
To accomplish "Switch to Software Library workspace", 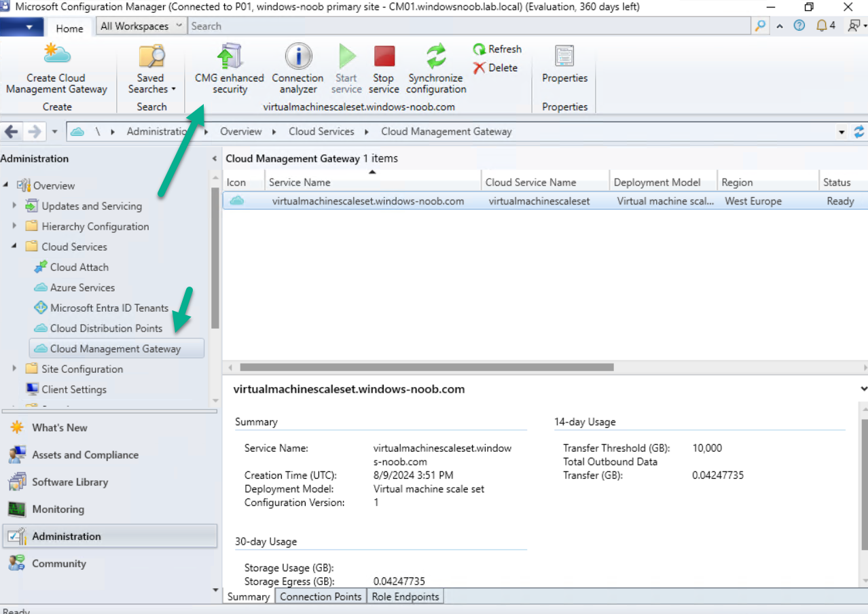I will tap(109, 482).
